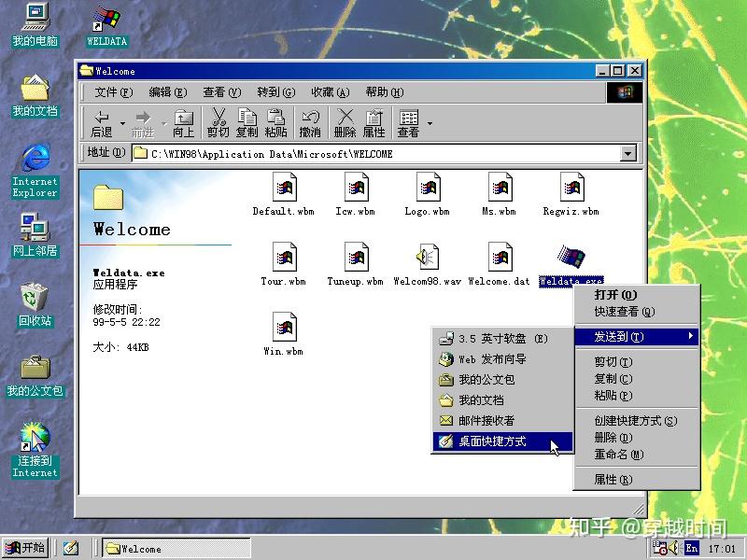The image size is (747, 560).
Task: Click the Views (查看) toolbar icon
Action: pyautogui.click(x=408, y=123)
